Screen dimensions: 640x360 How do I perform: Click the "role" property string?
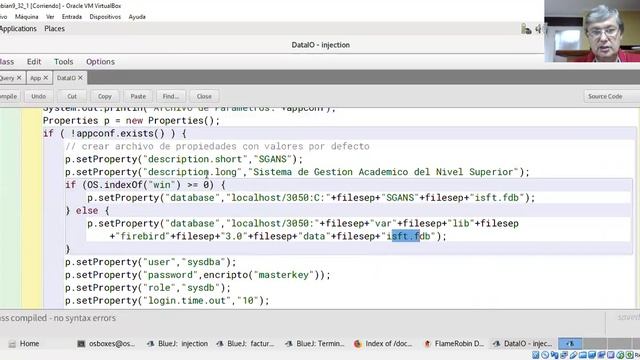(159, 288)
